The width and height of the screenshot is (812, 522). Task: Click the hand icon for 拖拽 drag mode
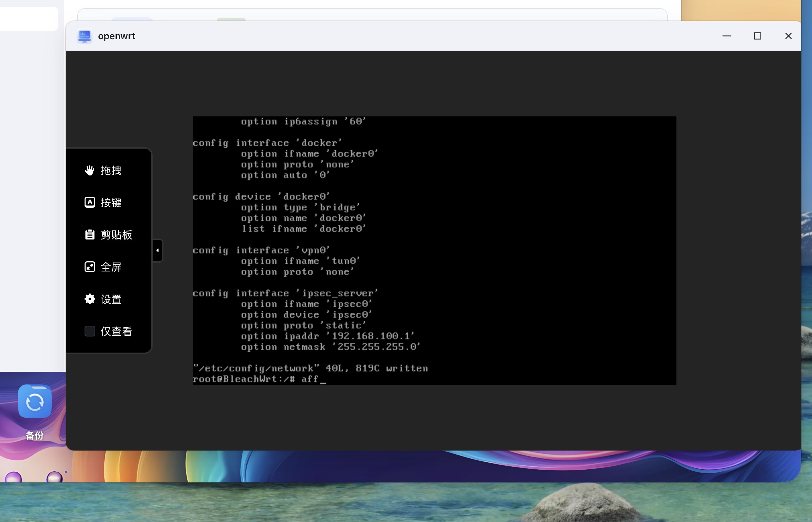[90, 170]
